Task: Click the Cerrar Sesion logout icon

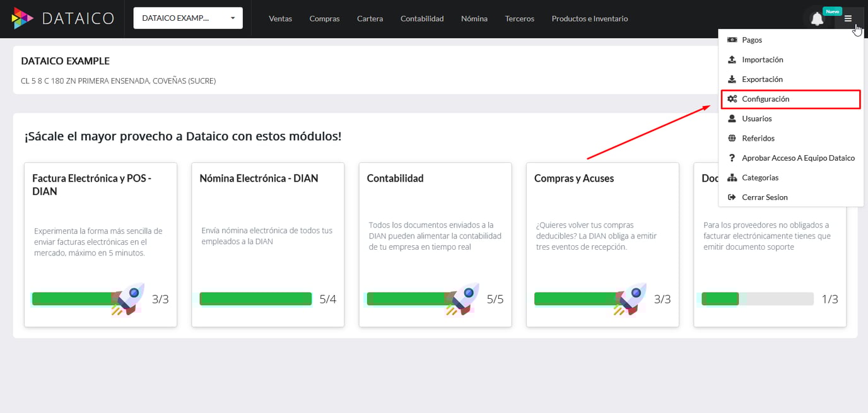Action: 732,197
